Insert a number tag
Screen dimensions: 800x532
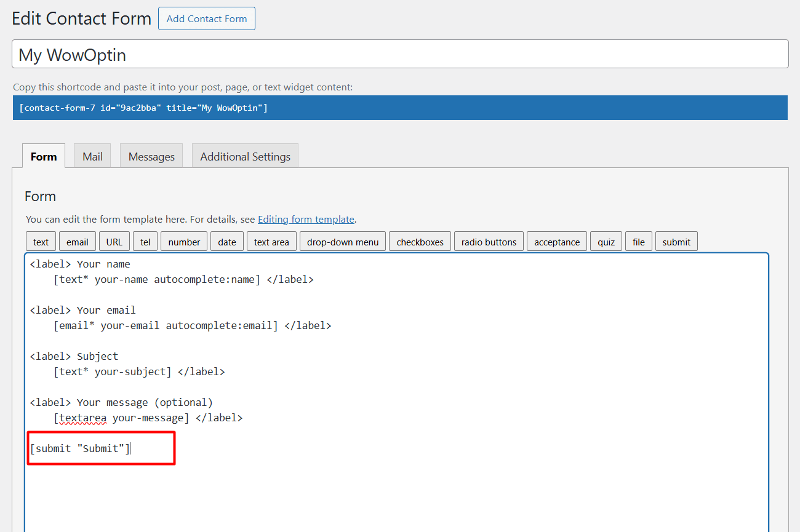[185, 242]
